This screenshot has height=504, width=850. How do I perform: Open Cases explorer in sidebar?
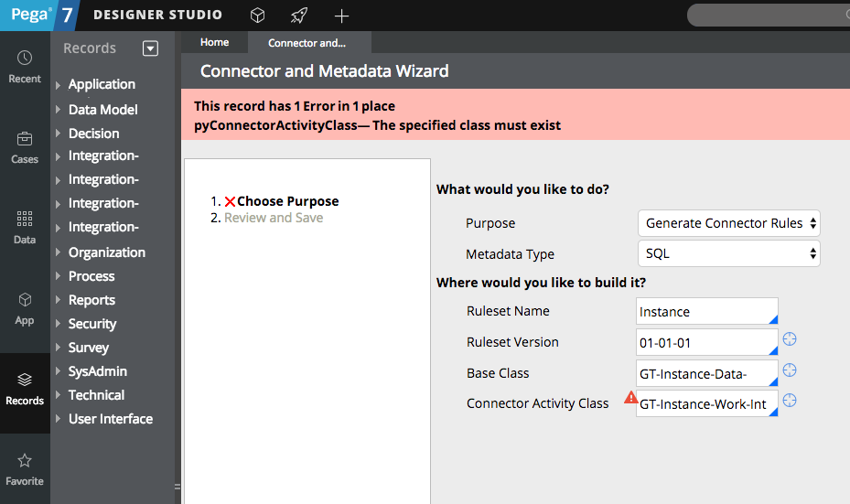pos(25,147)
